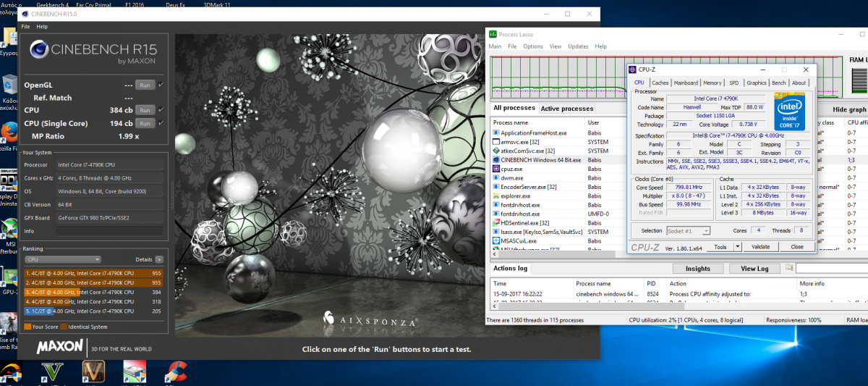
Task: Click the MAXON logo in Cinebench footer
Action: 60,346
